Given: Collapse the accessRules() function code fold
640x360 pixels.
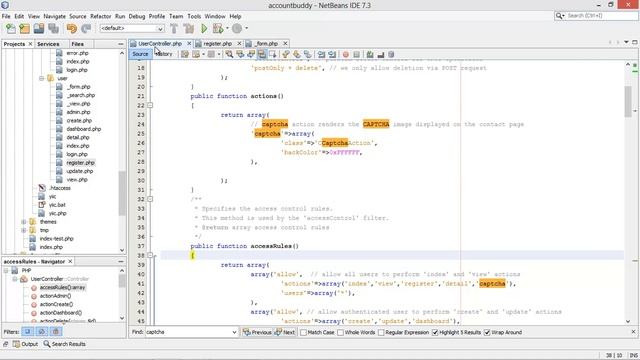Looking at the screenshot, I should click(x=150, y=256).
